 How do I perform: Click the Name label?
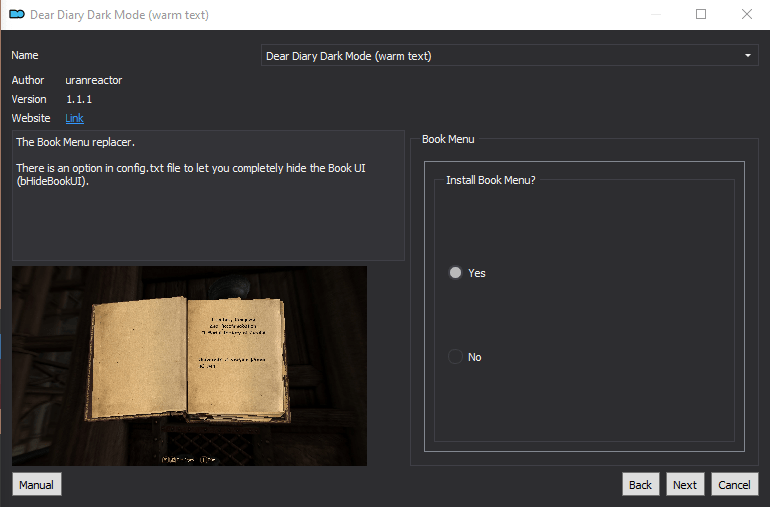point(25,55)
